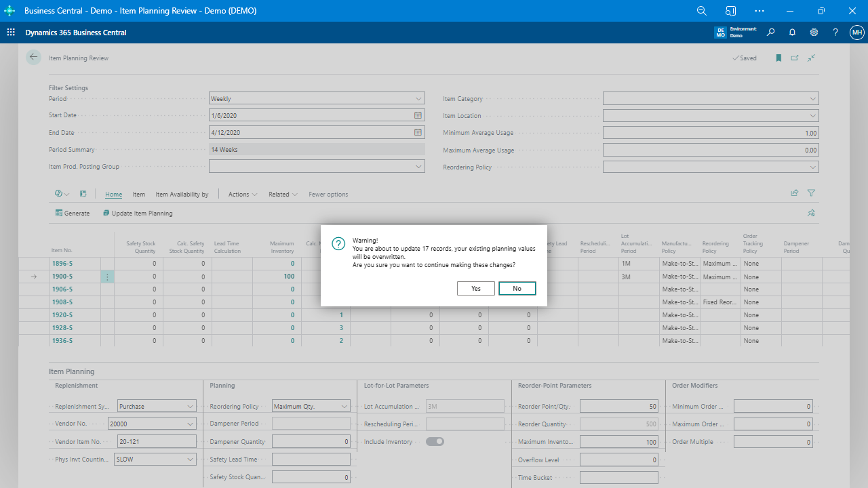The height and width of the screenshot is (488, 868).
Task: Click the Update Item Planning action
Action: pyautogui.click(x=138, y=213)
